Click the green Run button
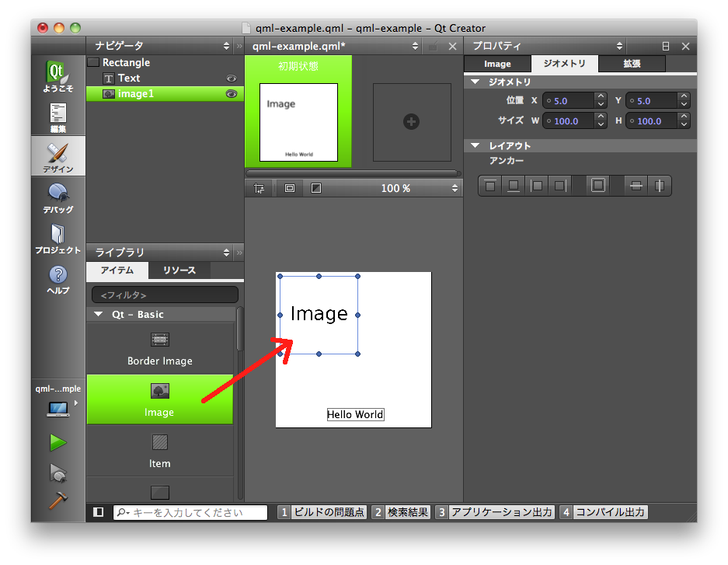The width and height of the screenshot is (728, 565). click(x=57, y=442)
